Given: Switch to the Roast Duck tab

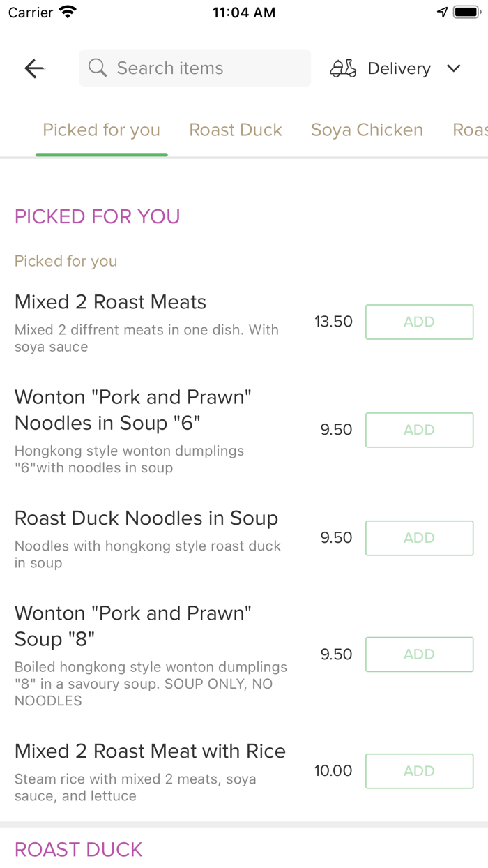Looking at the screenshot, I should point(236,130).
